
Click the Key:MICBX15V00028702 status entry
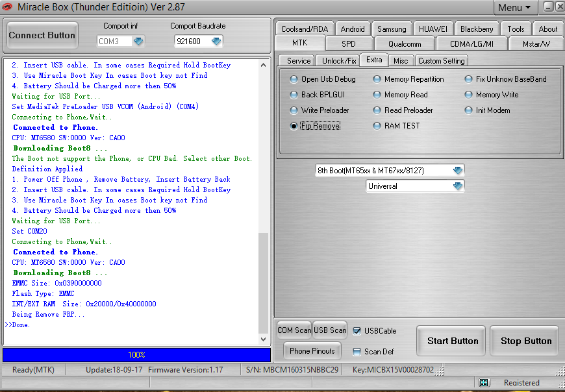tap(393, 370)
